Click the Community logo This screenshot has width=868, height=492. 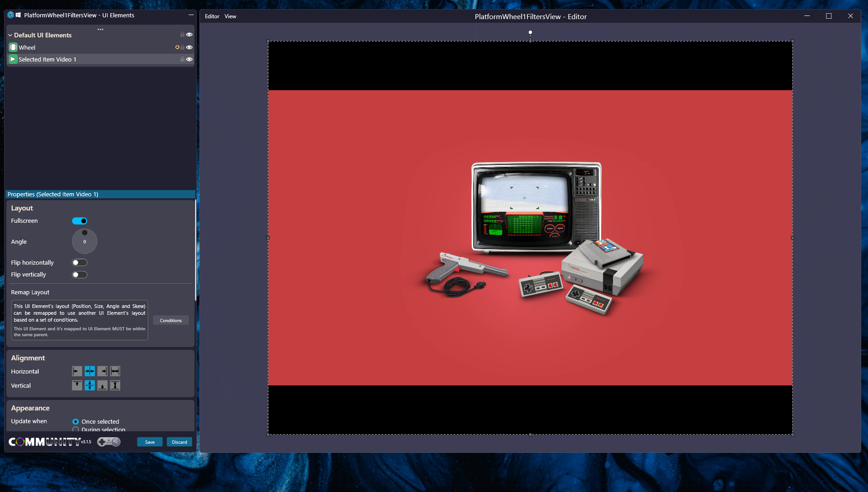[45, 441]
